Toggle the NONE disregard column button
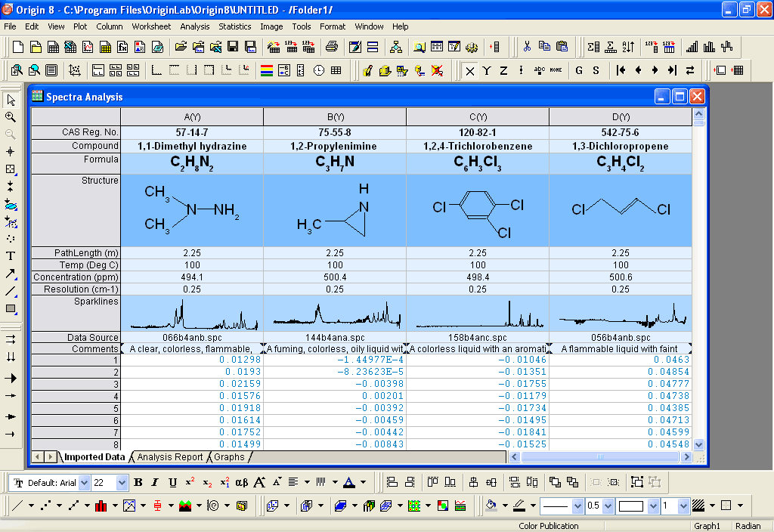This screenshot has height=532, width=774. (556, 70)
